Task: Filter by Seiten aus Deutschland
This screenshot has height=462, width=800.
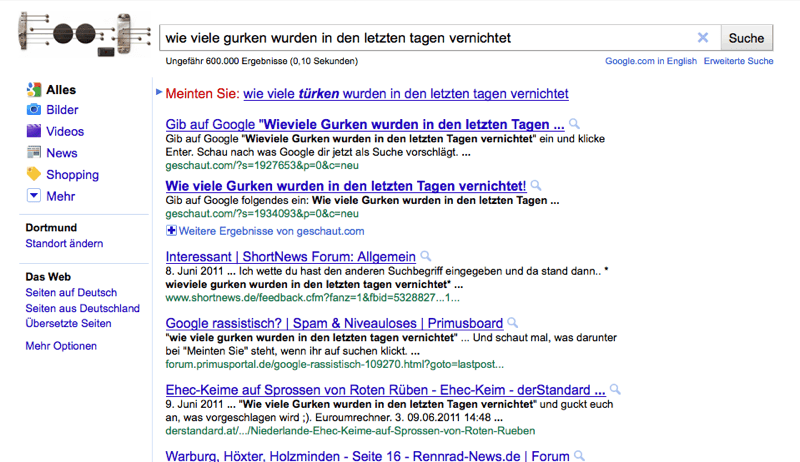Action: pos(83,309)
